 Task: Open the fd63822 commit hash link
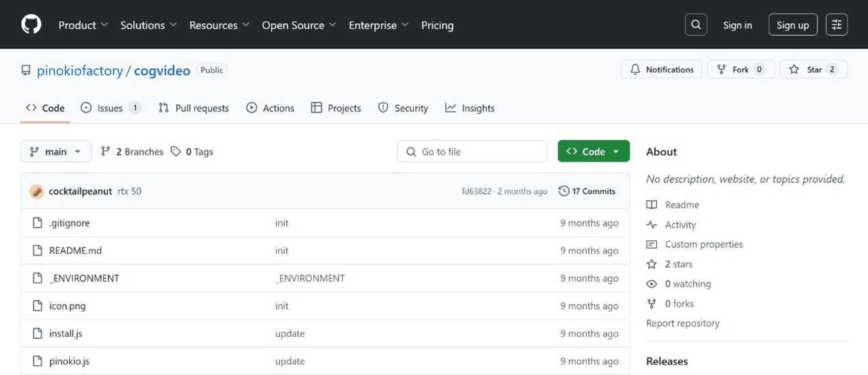[476, 191]
